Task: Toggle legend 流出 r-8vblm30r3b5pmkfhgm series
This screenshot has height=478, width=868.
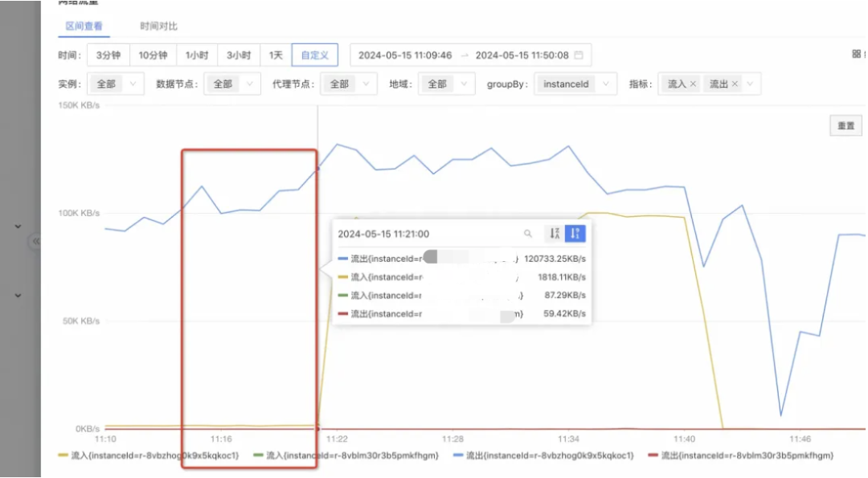Action: (741, 456)
